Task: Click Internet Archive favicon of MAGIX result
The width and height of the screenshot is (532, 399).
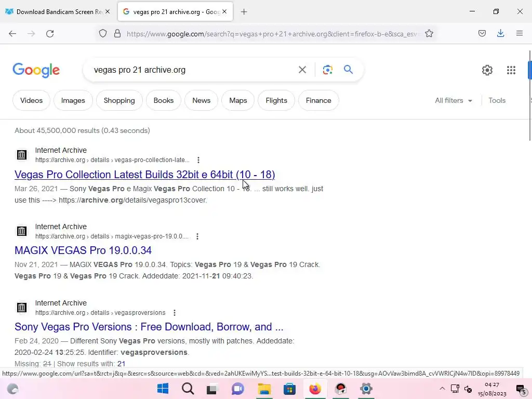Action: [x=22, y=231]
